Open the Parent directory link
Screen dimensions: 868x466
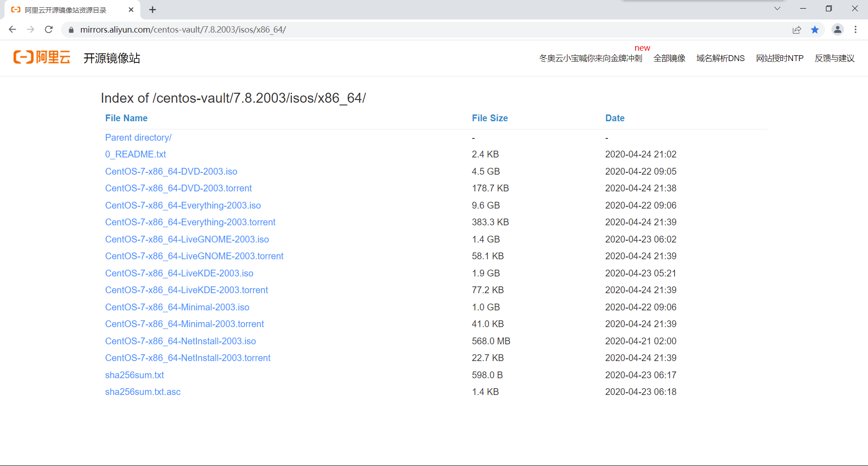point(138,137)
